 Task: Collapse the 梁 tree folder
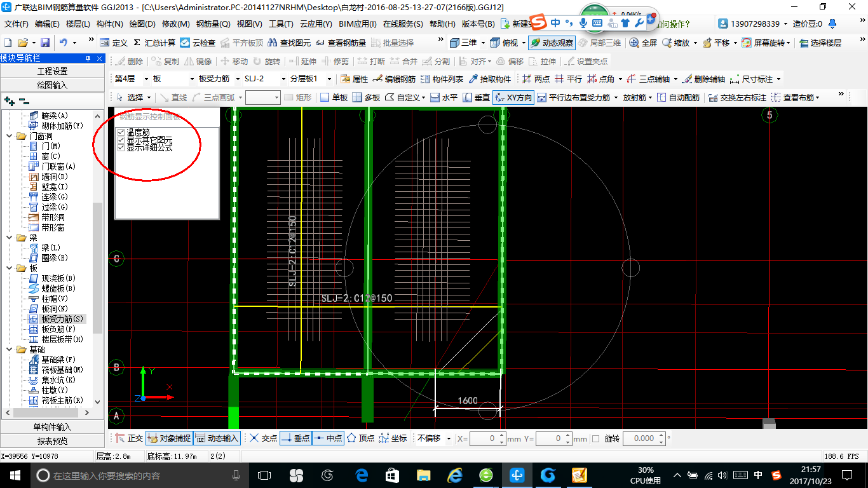[10, 238]
